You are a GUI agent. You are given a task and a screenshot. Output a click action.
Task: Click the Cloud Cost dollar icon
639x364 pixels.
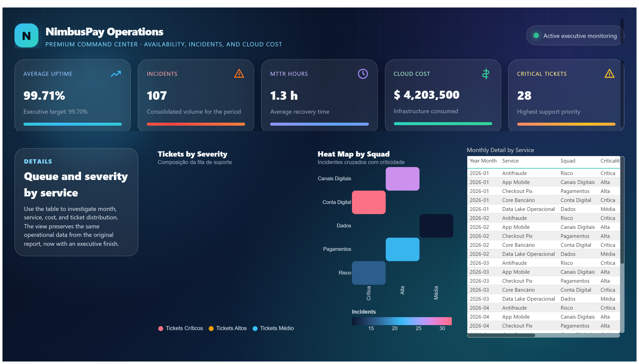click(x=485, y=74)
